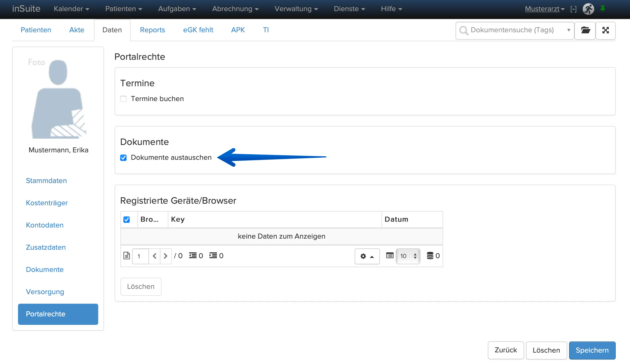Uncheck Dokumente austauschen checkbox
The width and height of the screenshot is (630, 364).
(123, 158)
